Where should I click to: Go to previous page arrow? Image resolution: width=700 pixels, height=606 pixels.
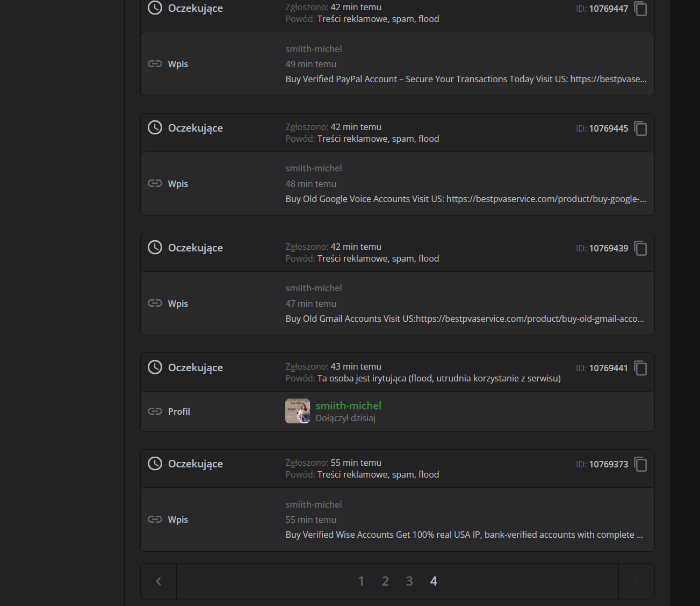click(158, 581)
